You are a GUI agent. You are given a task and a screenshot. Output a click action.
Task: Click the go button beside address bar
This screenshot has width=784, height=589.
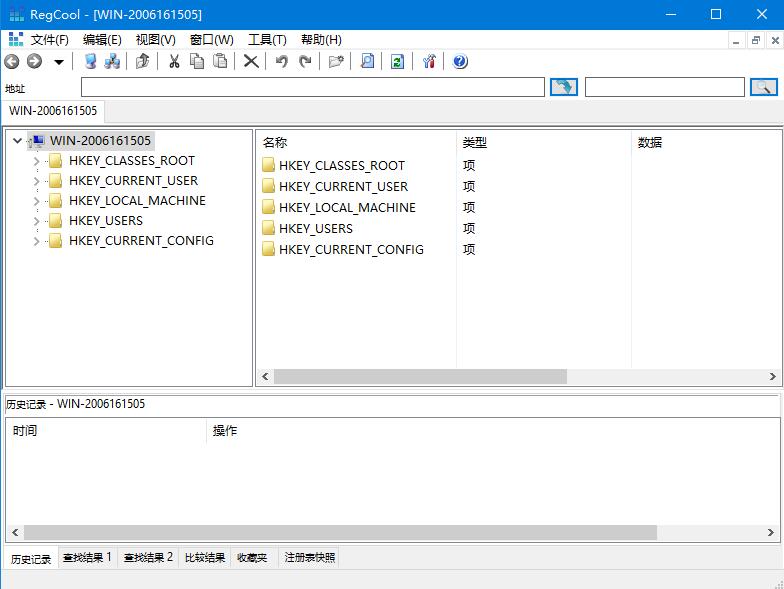[x=564, y=87]
